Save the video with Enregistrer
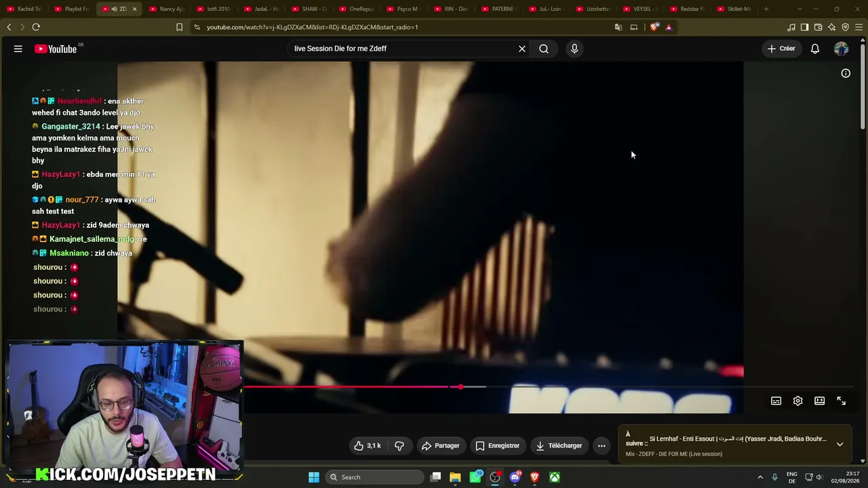The height and width of the screenshot is (488, 868). 498,446
